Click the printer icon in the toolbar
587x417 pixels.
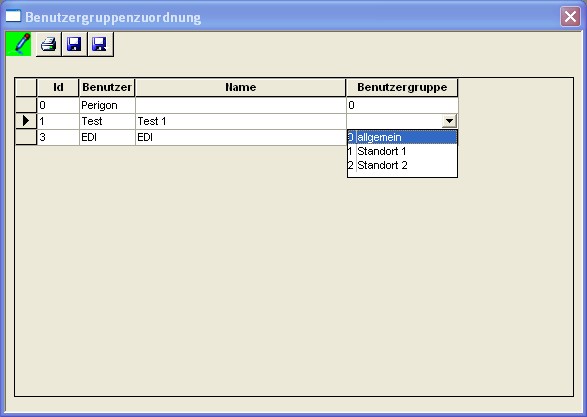(49, 44)
